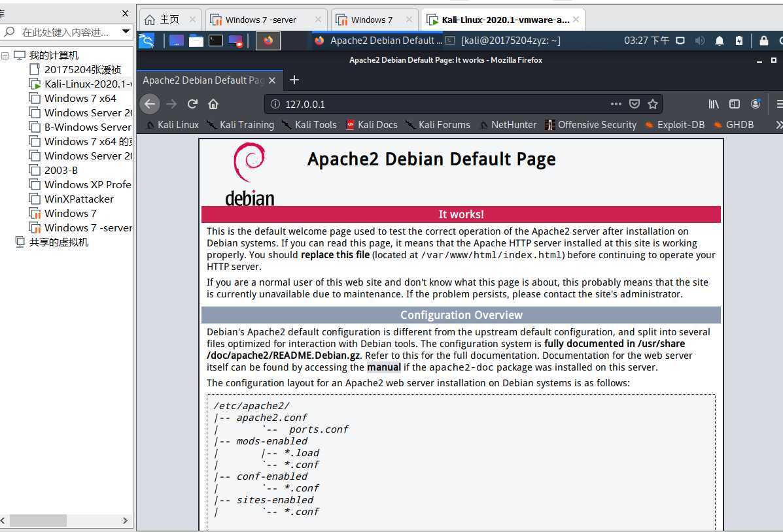Open Kali Training bookmark

240,125
